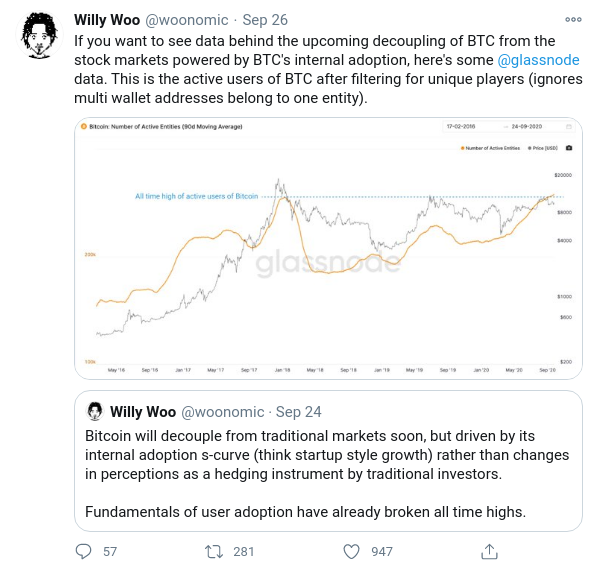Open the @woonomic handle at top
The height and width of the screenshot is (571, 598).
[187, 20]
